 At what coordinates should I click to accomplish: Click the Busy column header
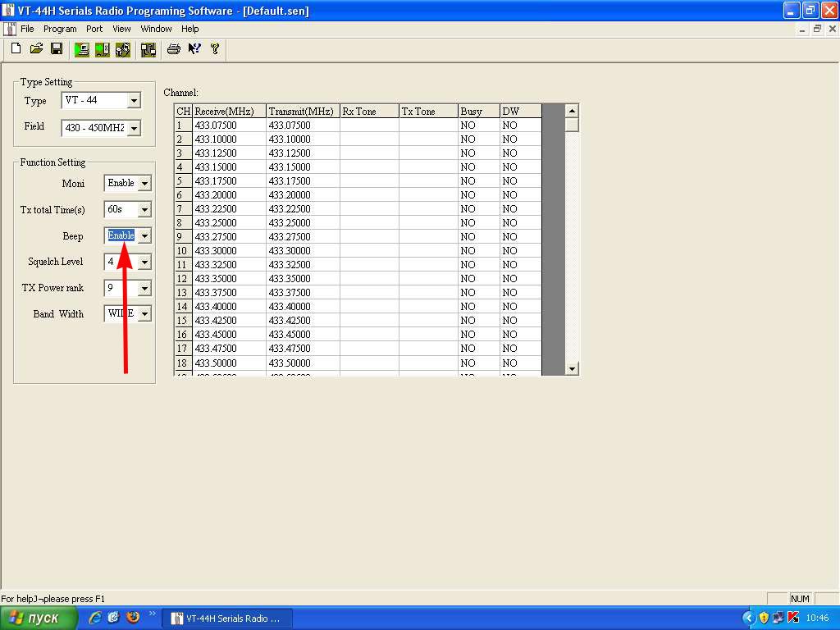pyautogui.click(x=479, y=112)
